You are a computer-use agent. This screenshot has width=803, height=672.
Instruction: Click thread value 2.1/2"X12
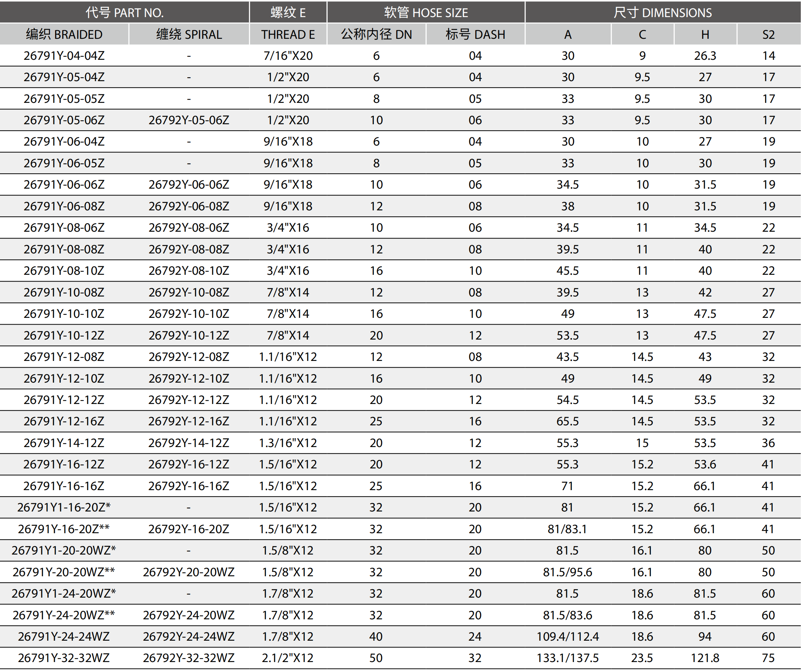coord(288,658)
